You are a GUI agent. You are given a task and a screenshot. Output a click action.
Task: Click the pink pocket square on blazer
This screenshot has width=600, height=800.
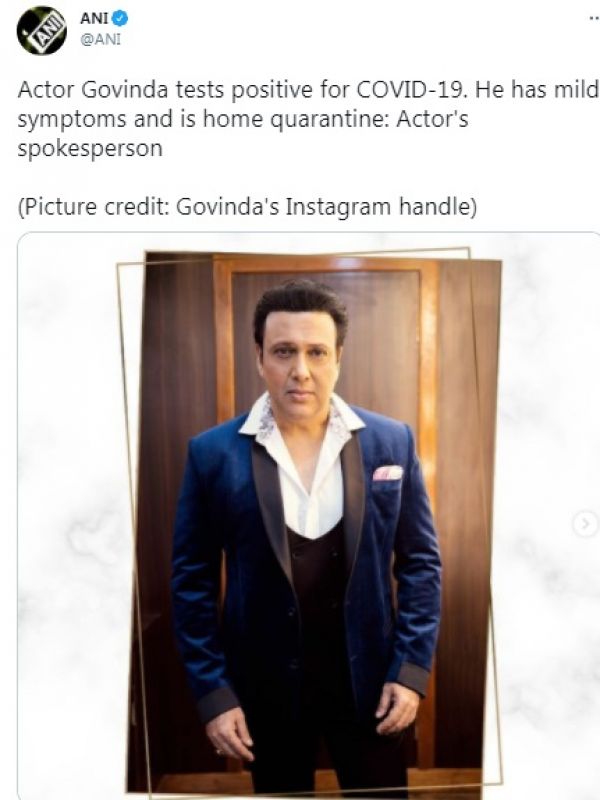coord(388,473)
